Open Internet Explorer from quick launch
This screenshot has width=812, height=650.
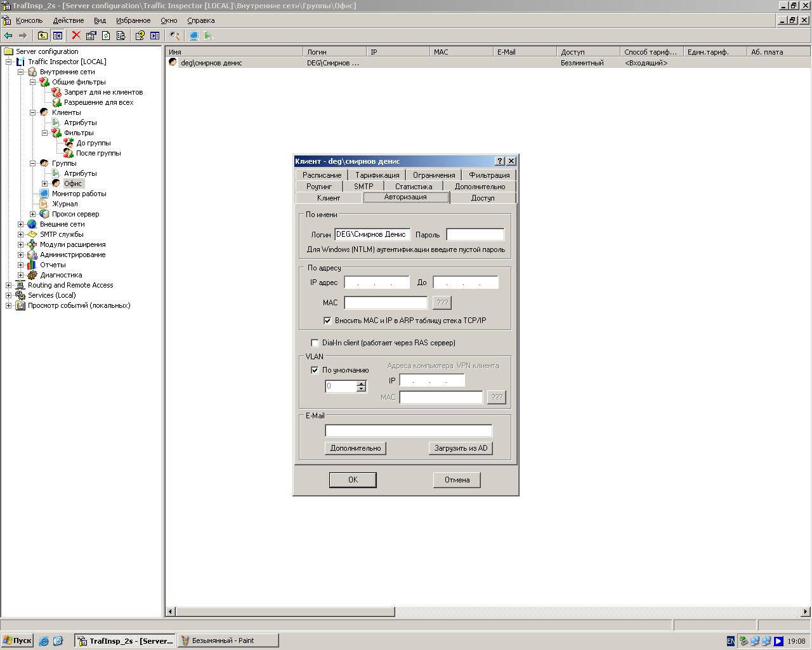[44, 641]
